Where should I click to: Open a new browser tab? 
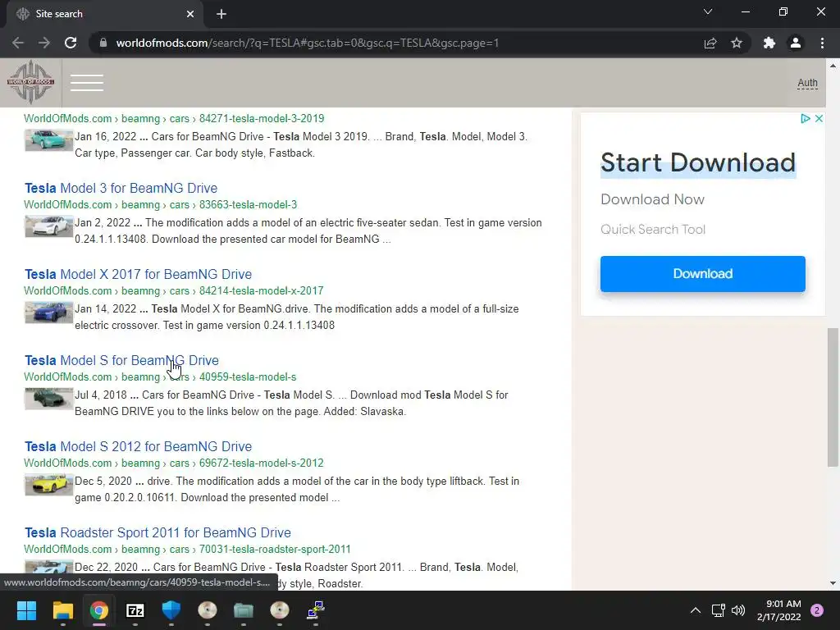[221, 14]
